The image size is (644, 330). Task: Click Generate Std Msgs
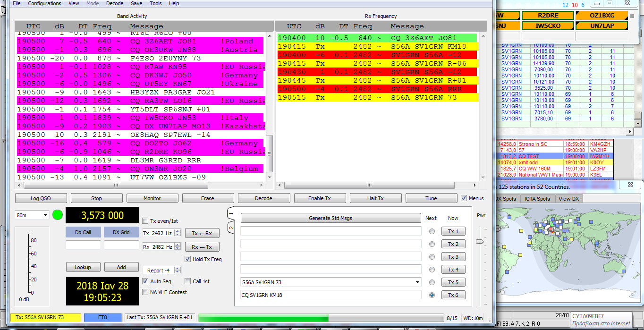pyautogui.click(x=330, y=218)
